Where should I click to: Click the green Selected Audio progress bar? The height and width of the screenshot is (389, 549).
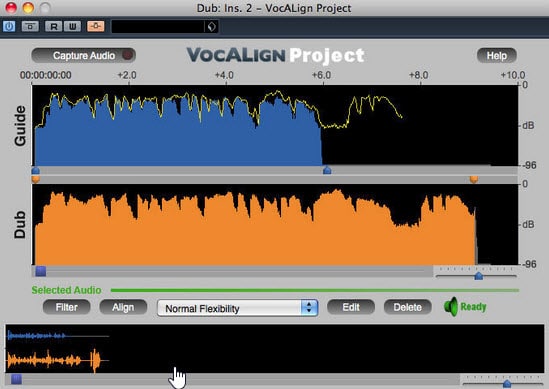click(315, 290)
